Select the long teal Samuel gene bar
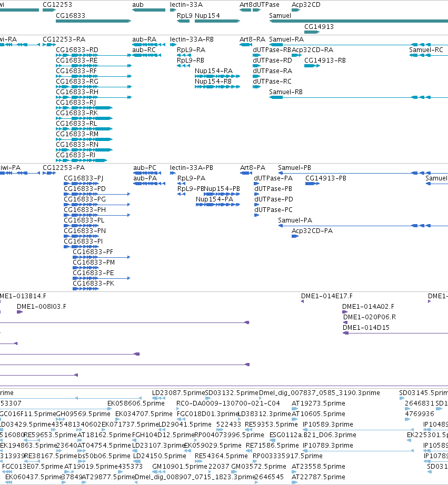448x485 pixels. point(359,21)
